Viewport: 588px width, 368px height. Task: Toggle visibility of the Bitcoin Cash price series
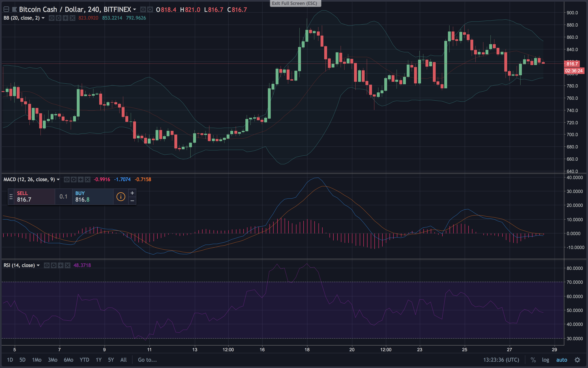click(143, 9)
